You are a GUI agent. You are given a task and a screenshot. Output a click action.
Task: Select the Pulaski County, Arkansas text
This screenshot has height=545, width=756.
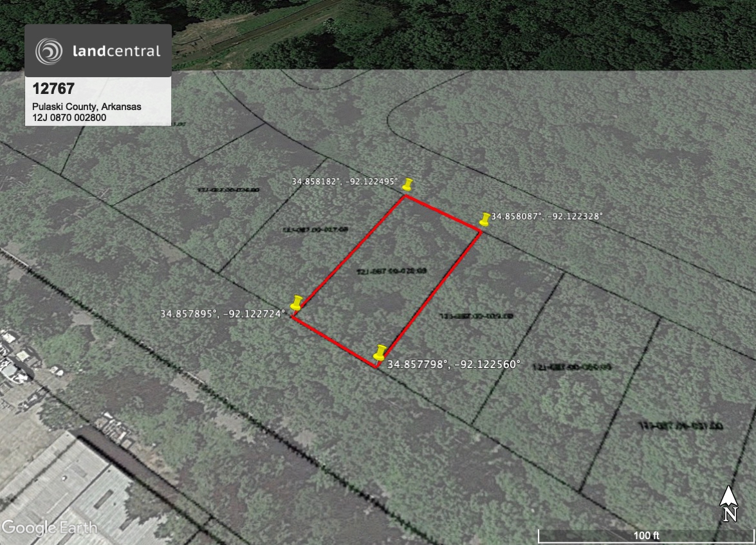pos(87,107)
